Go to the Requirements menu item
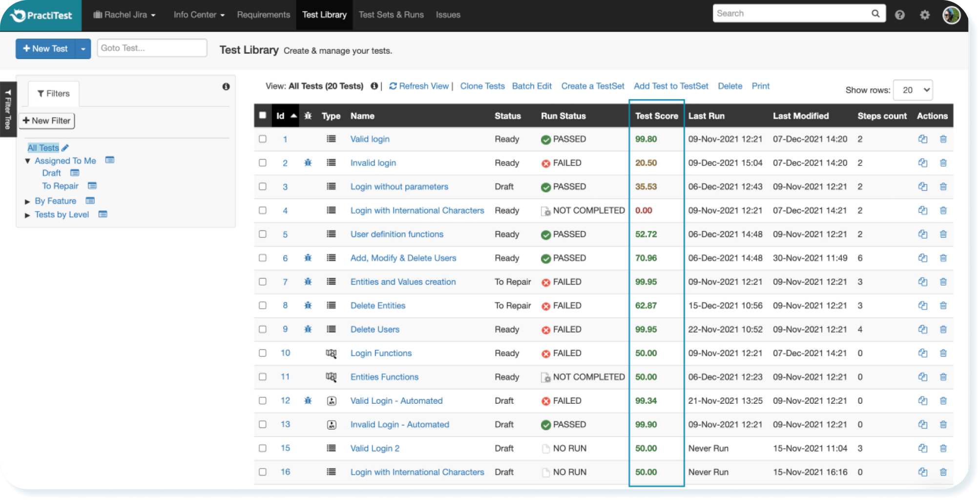Image resolution: width=980 pixels, height=500 pixels. [x=263, y=15]
